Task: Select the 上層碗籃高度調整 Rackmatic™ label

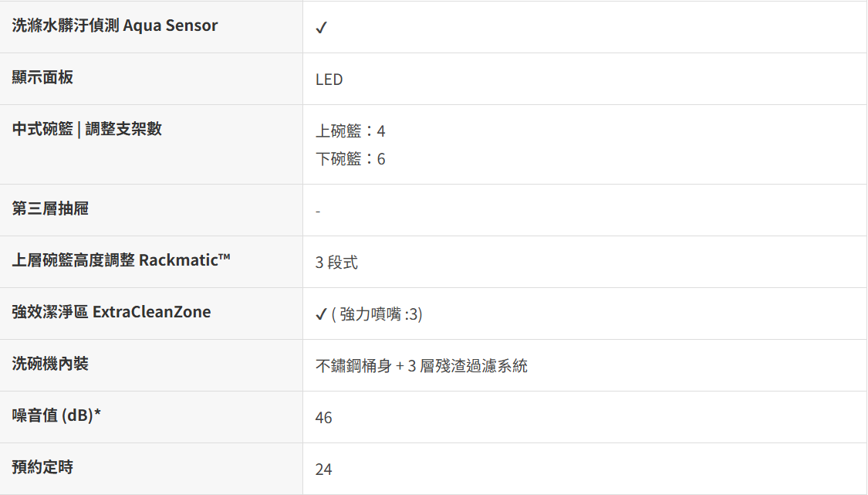Action: 121,260
